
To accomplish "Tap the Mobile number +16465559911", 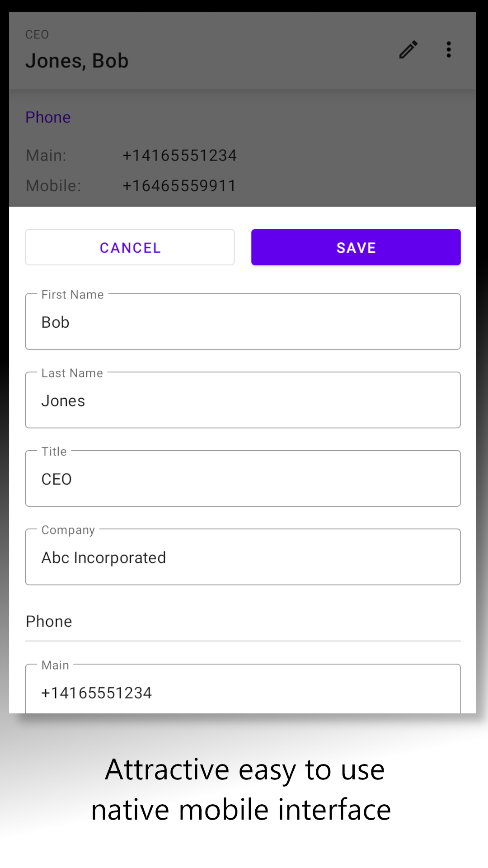I will [x=179, y=186].
